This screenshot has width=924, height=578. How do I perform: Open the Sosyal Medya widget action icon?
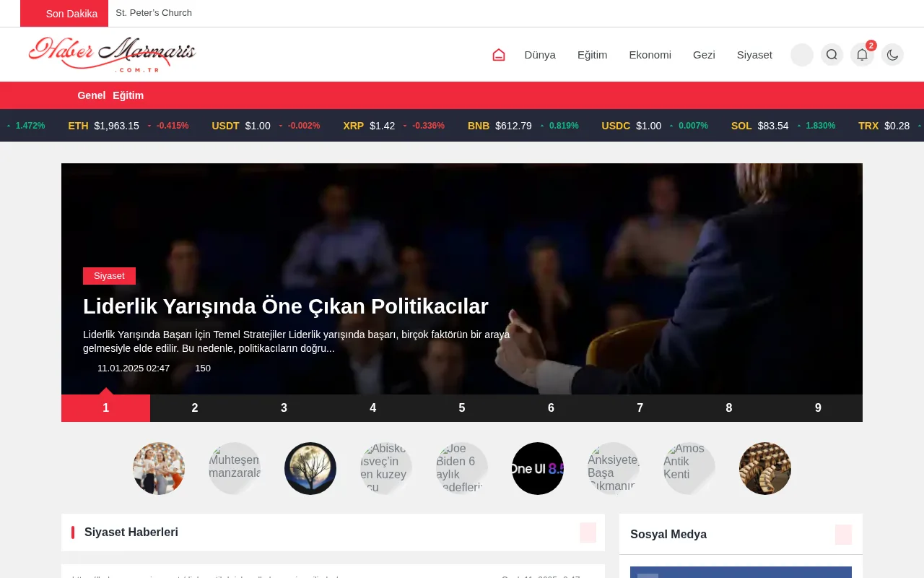coord(842,534)
